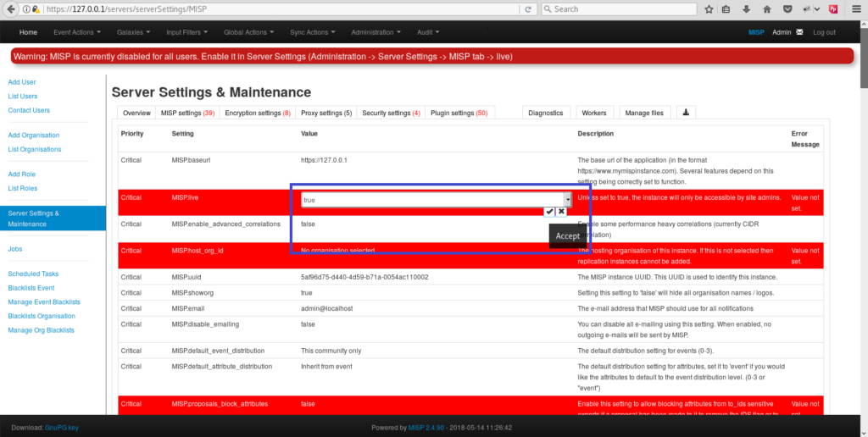Screen dimensions: 868x437
Task: Expand the Sync Actions dropdown
Action: (x=312, y=33)
